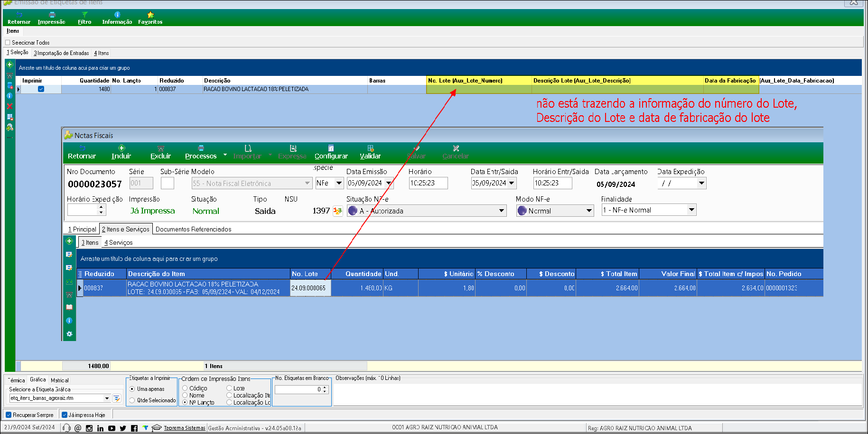Show the Informação panel

117,18
